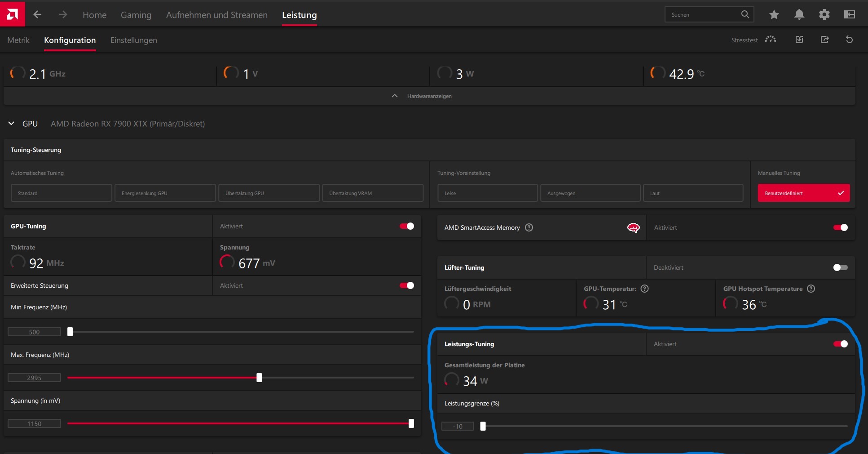This screenshot has height=454, width=868.
Task: Click the Max. Frequenz value field 2995
Action: point(34,378)
